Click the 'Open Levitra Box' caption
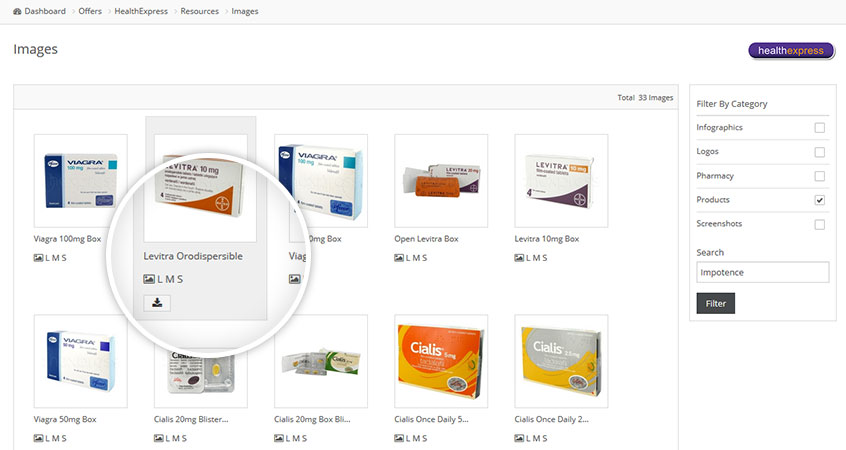846x450 pixels. point(426,238)
